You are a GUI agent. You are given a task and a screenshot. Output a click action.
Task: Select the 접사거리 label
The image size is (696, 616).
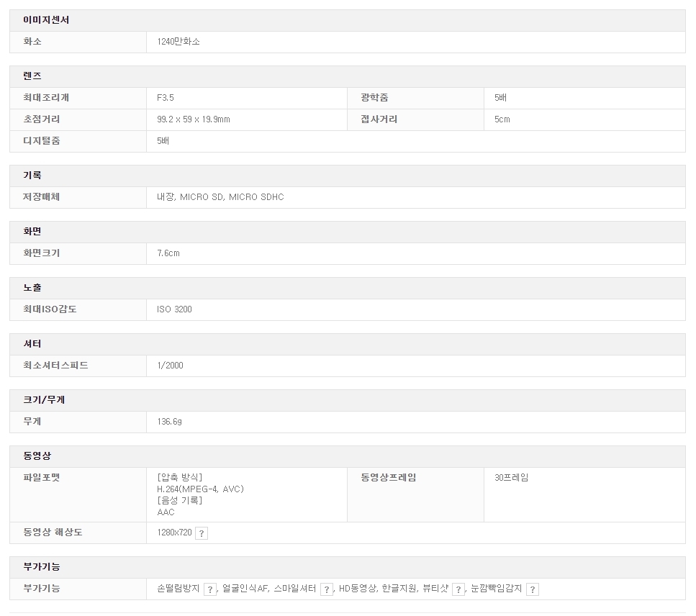pos(379,119)
